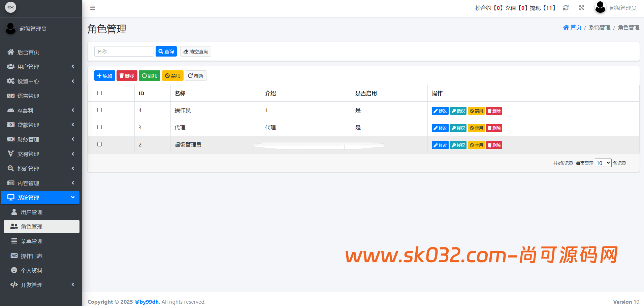644x306 pixels.
Task: Click the 授权 authorize button for 代理 row
Action: (x=458, y=128)
